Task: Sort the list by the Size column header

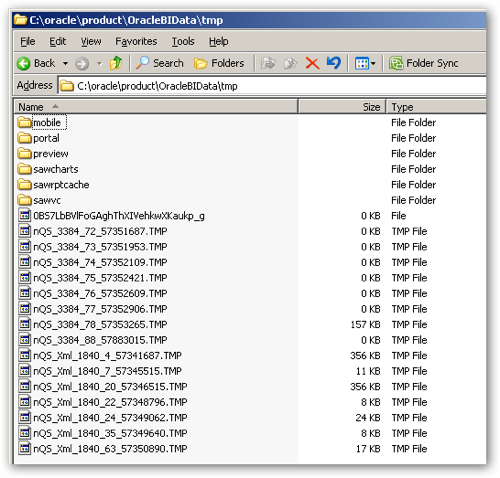Action: coord(342,107)
